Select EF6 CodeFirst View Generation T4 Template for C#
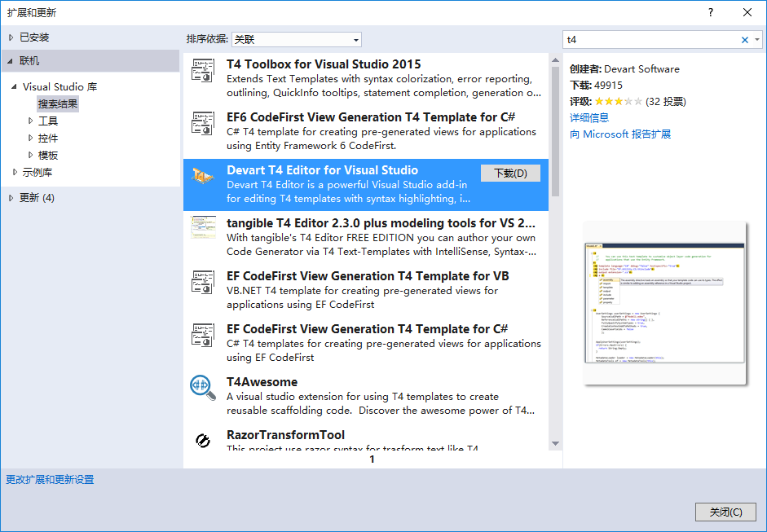Image resolution: width=767 pixels, height=532 pixels. click(x=370, y=117)
